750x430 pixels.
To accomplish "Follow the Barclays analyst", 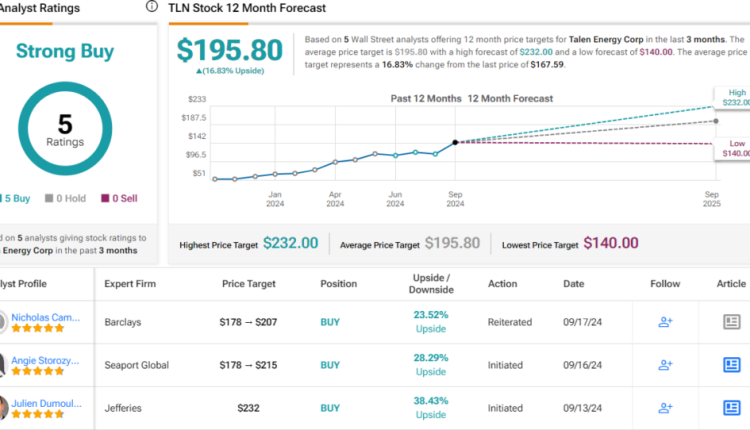I will pos(664,322).
